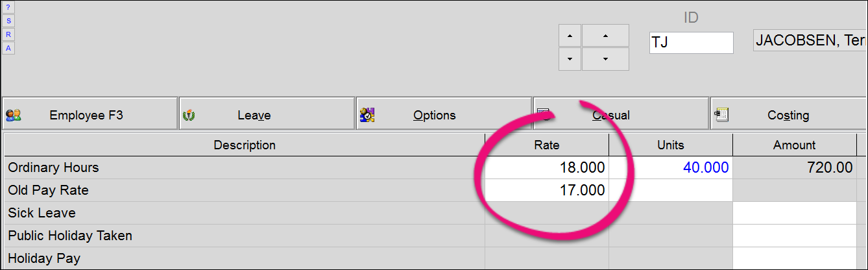The image size is (868, 270).
Task: Click the small 'S' side button
Action: coord(8,21)
